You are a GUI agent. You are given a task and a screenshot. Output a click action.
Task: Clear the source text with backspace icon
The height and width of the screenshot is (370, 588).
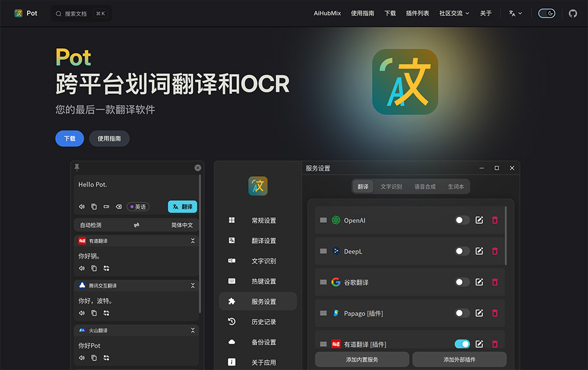[119, 207]
